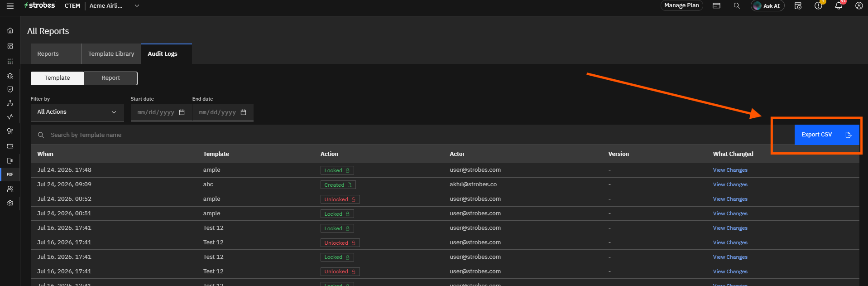Screen dimensions: 868x286
Task: Click the Version column header
Action: tap(619, 154)
